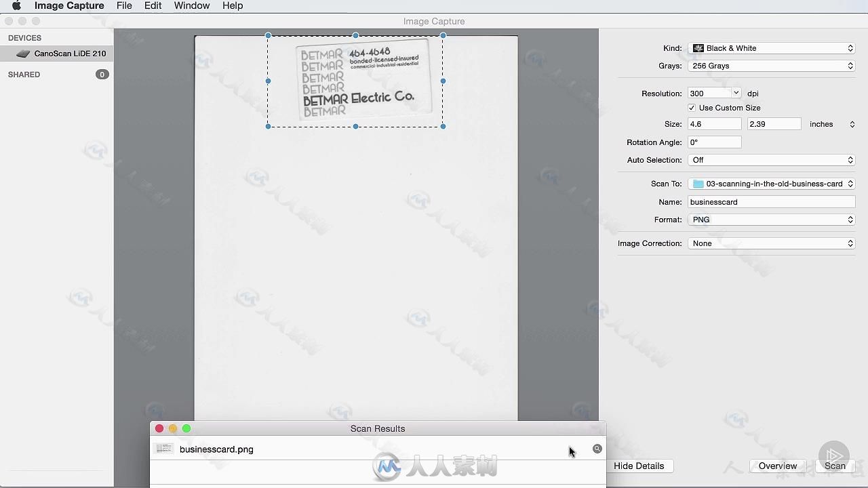The image size is (868, 488).
Task: Click the bottom-left selection handle
Action: pyautogui.click(x=268, y=126)
